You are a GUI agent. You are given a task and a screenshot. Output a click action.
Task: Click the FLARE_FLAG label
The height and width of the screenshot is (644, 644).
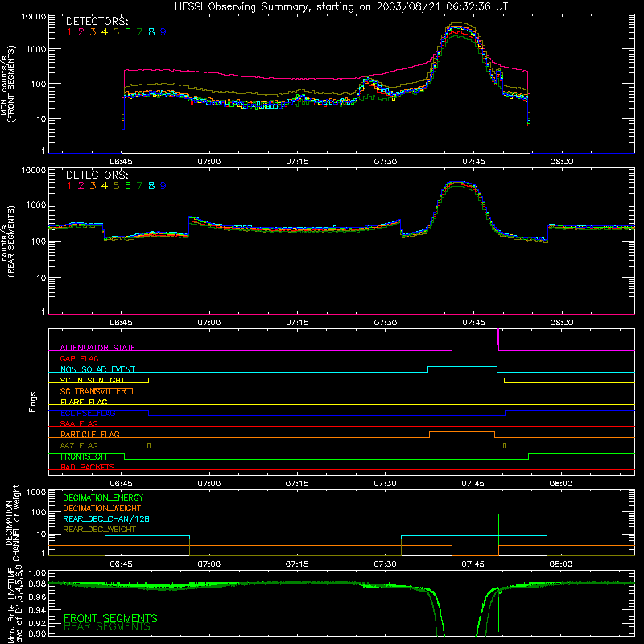click(x=84, y=402)
